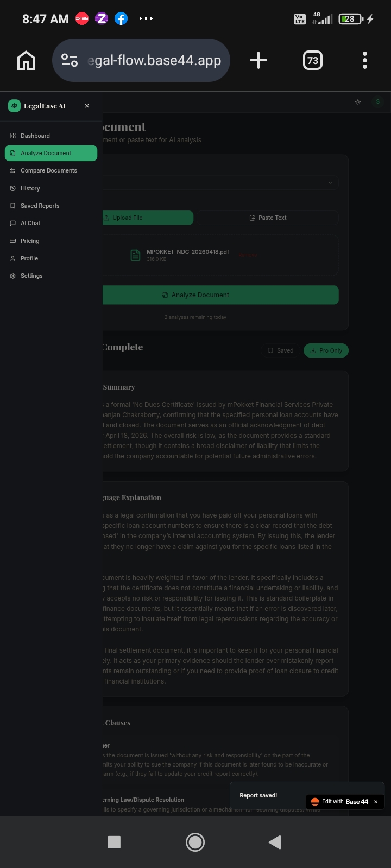Open user avatar S menu
This screenshot has width=391, height=868.
click(x=378, y=102)
